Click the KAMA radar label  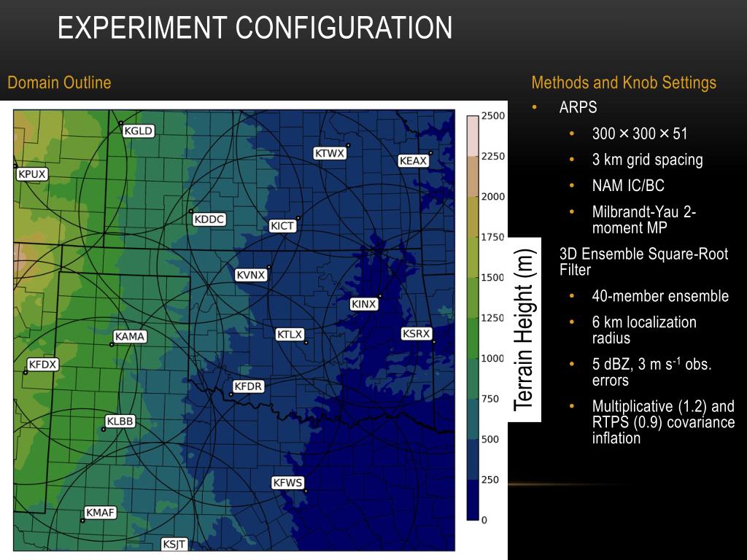(130, 337)
